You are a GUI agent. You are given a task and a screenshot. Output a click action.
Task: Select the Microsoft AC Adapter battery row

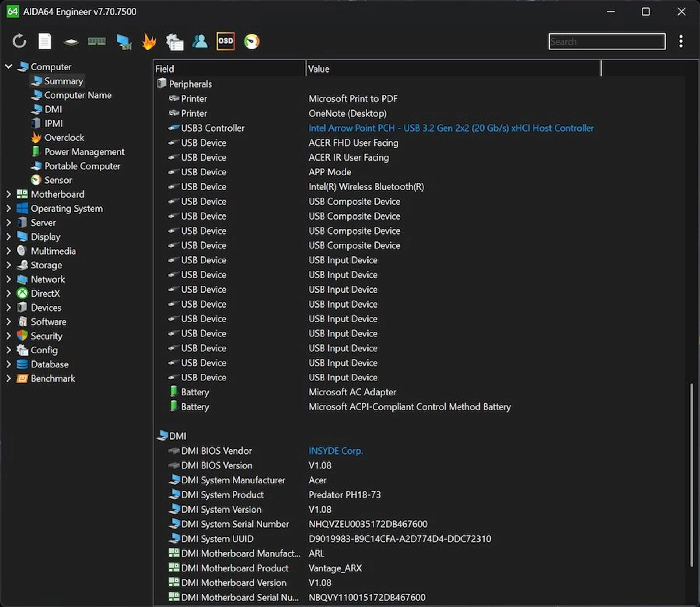click(419, 392)
